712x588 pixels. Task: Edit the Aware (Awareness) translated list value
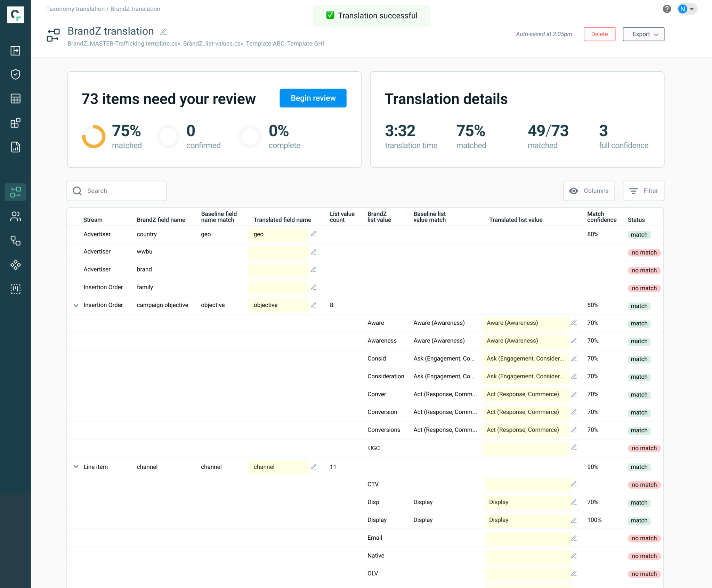[x=574, y=322]
